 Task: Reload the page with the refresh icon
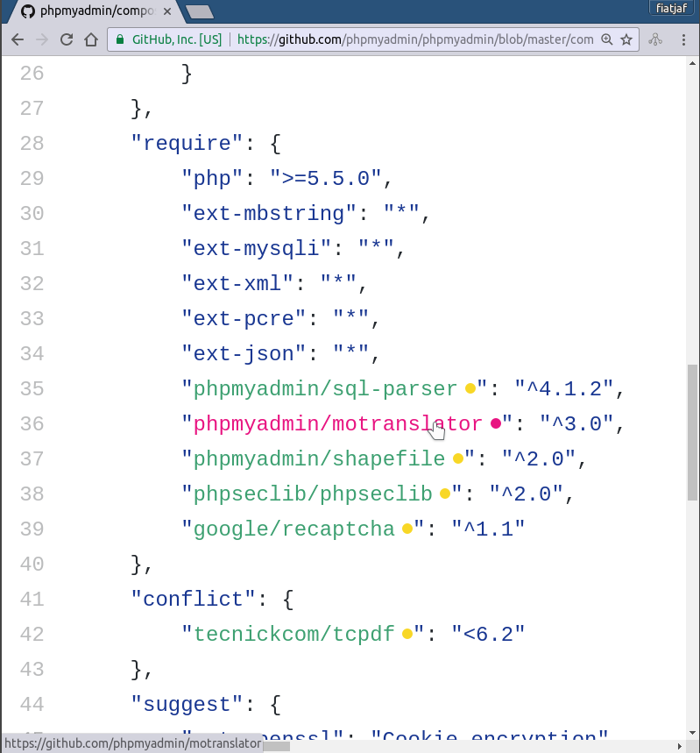click(67, 39)
